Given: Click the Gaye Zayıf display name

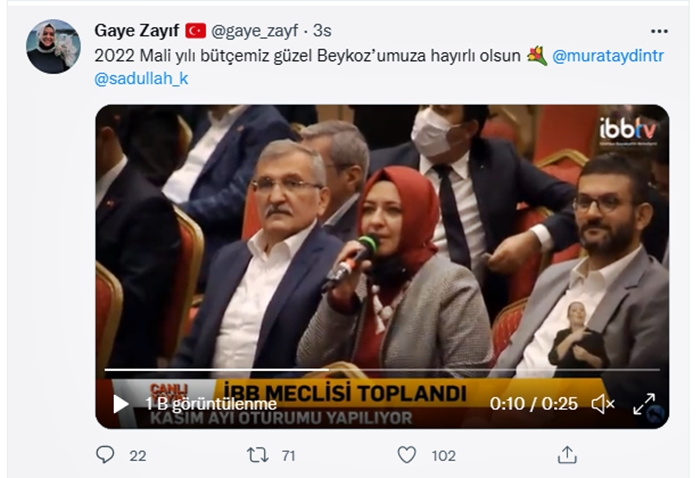Looking at the screenshot, I should click(137, 31).
